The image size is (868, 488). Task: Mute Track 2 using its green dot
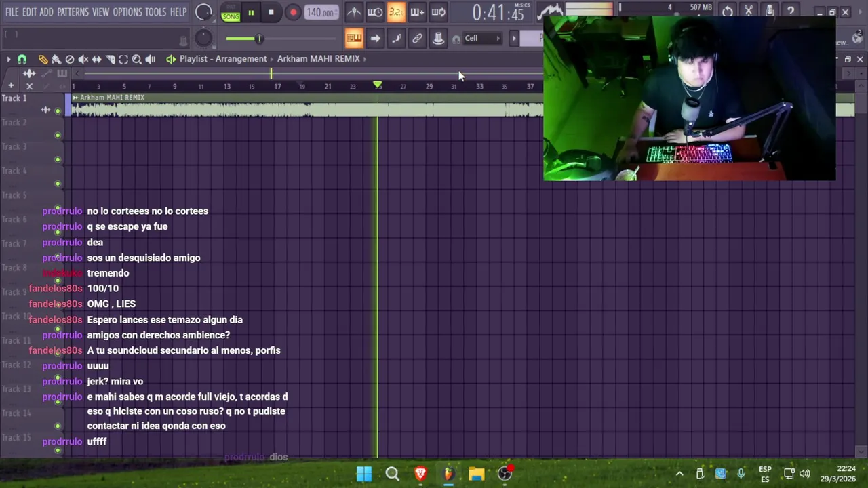tap(58, 135)
